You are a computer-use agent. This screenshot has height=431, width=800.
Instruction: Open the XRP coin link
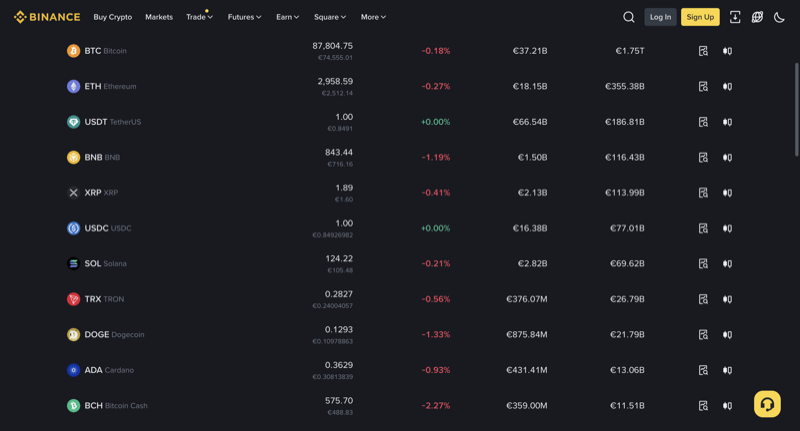(92, 193)
